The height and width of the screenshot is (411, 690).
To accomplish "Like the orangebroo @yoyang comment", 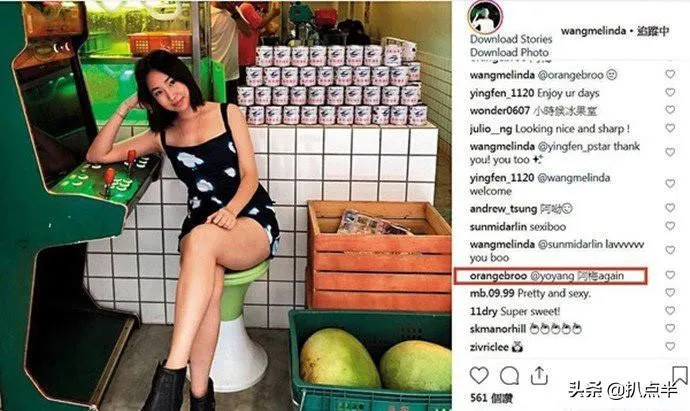I will (x=670, y=275).
